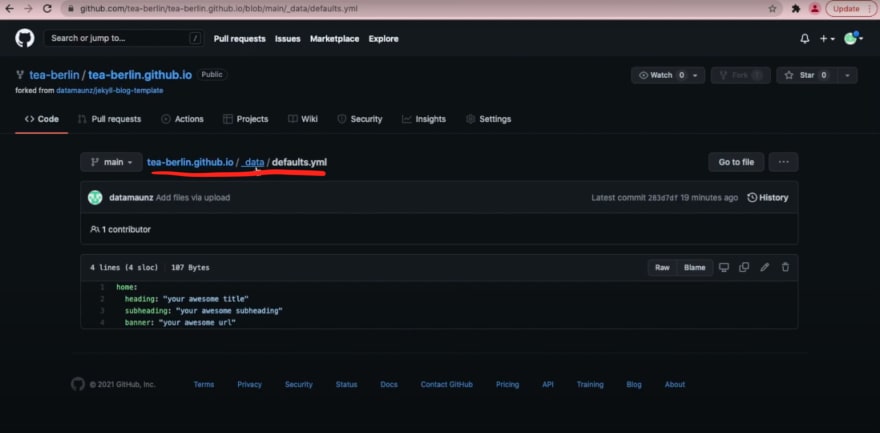880x433 pixels.
Task: Expand the Star lists dropdown arrow
Action: point(847,75)
